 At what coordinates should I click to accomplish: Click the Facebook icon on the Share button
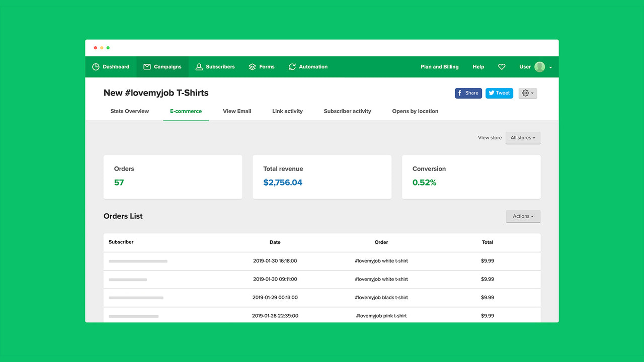(460, 93)
